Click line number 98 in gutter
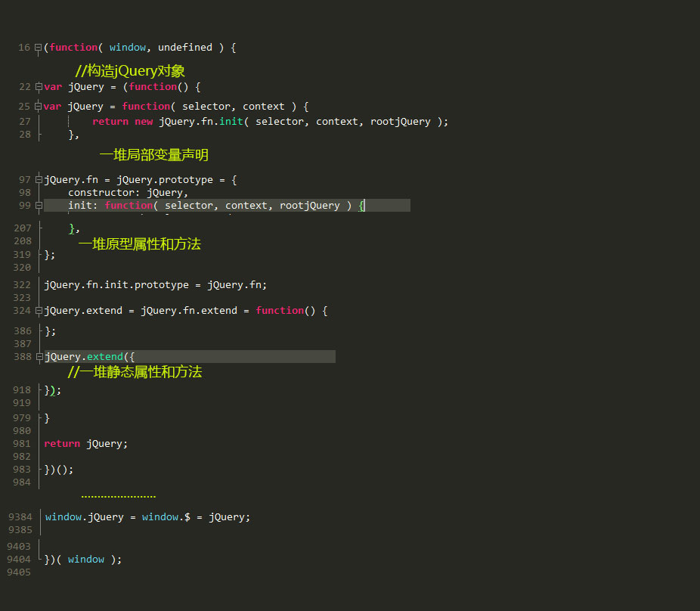The height and width of the screenshot is (611, 700). (25, 193)
